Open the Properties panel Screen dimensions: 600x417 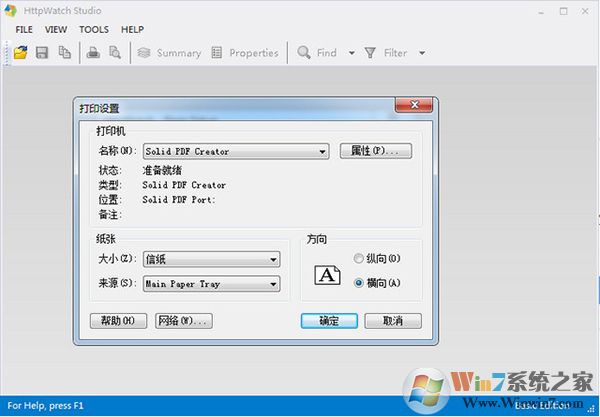(x=245, y=53)
